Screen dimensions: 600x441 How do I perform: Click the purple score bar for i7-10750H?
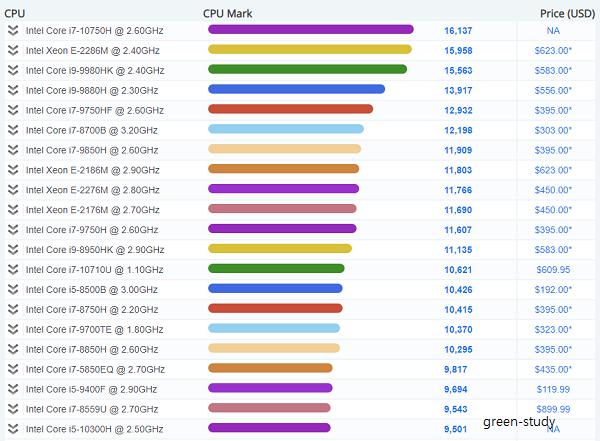coord(311,29)
